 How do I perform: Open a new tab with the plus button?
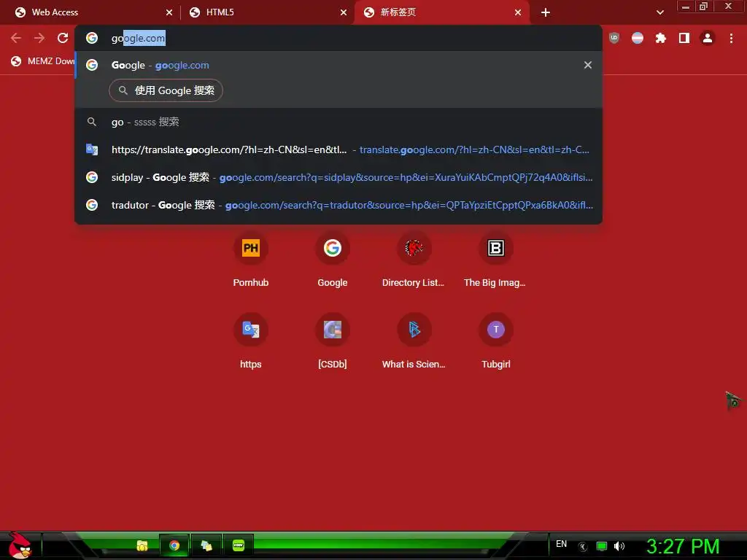546,12
